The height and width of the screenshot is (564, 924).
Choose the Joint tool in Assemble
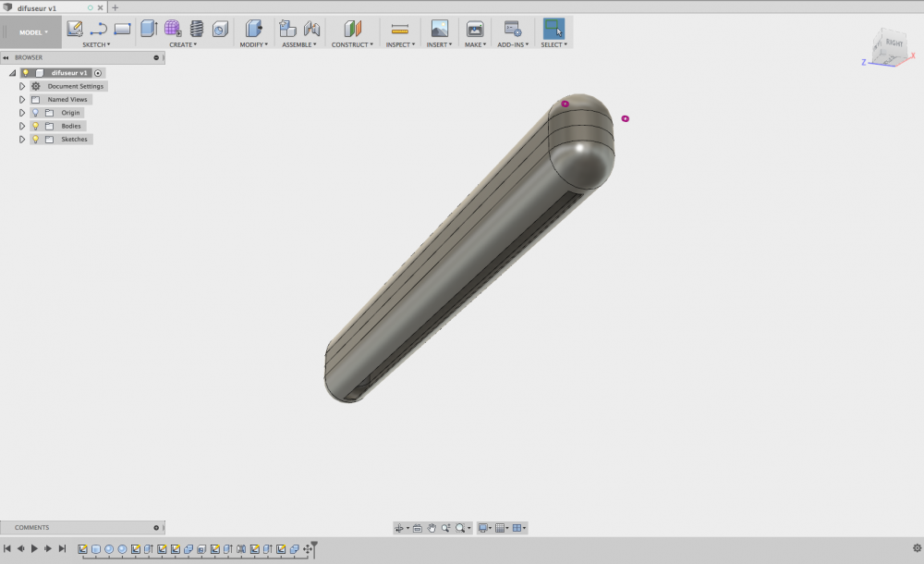pyautogui.click(x=311, y=29)
